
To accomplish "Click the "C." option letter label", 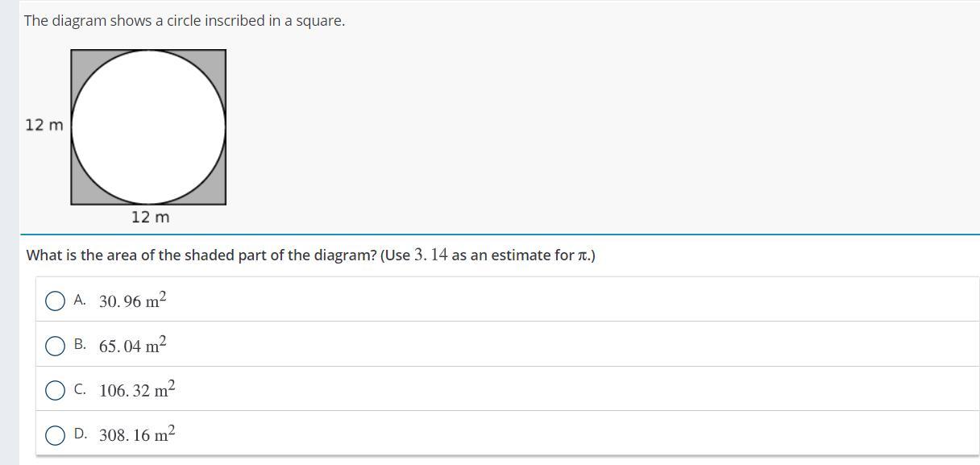I will (x=80, y=389).
